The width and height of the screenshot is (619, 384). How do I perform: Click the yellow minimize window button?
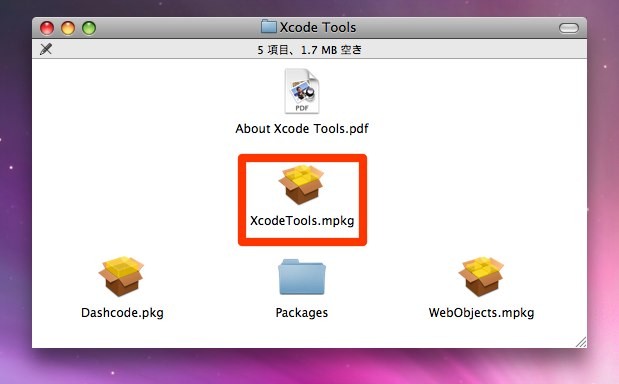click(68, 28)
